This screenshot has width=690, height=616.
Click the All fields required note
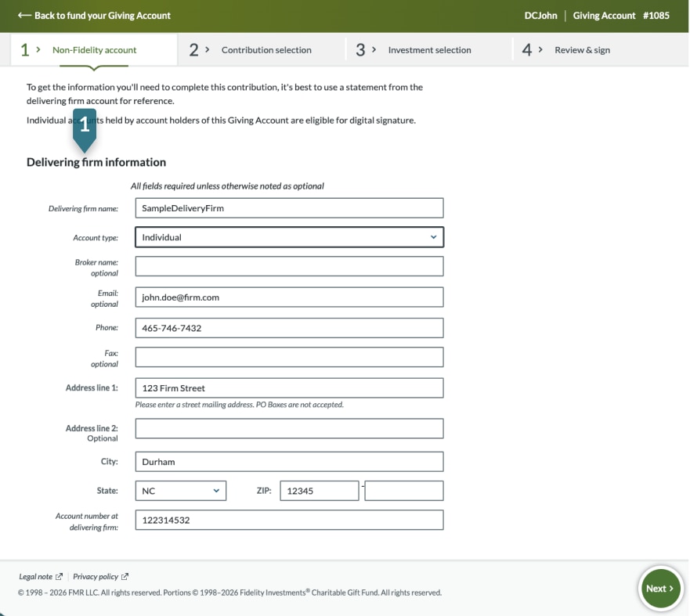click(227, 186)
